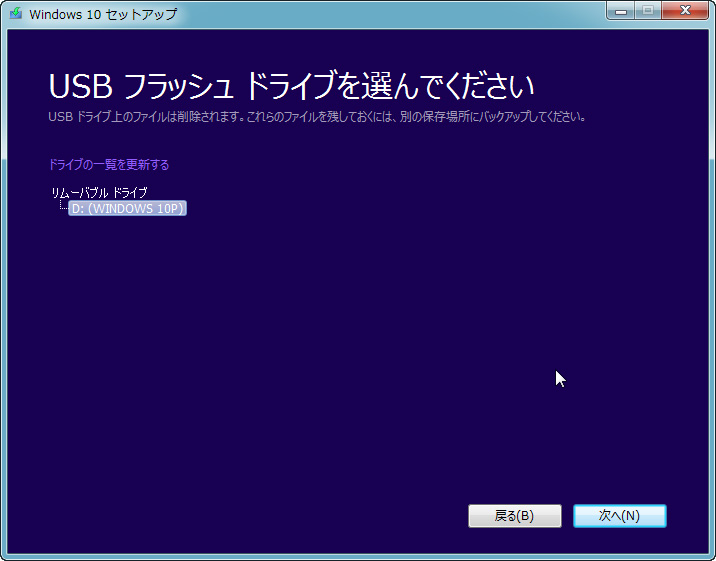This screenshot has width=716, height=561.
Task: Click the USB drive deletion warning text
Action: click(x=316, y=117)
